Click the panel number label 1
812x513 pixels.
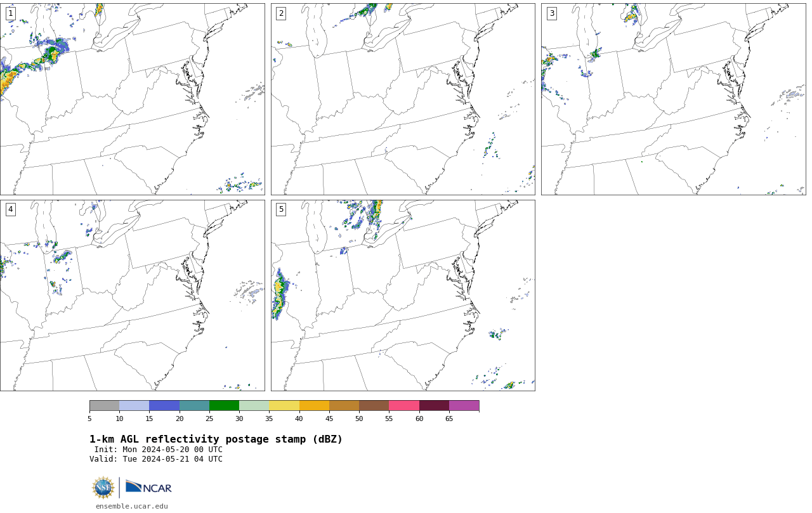tap(10, 13)
